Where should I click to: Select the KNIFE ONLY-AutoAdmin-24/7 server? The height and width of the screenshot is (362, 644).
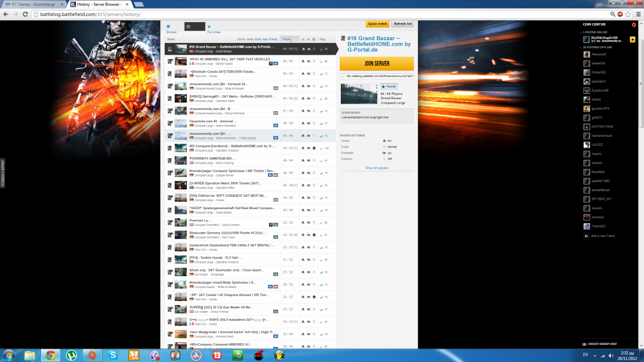click(251, 321)
